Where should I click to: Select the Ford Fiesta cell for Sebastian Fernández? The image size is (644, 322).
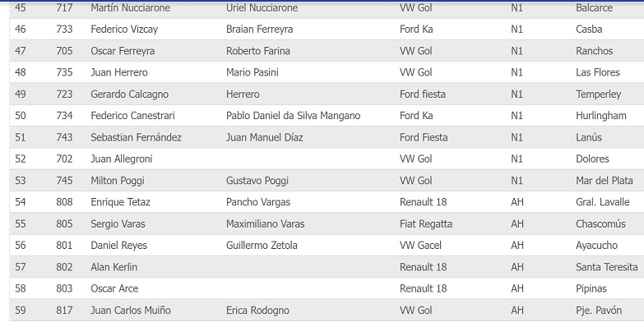[x=424, y=137]
